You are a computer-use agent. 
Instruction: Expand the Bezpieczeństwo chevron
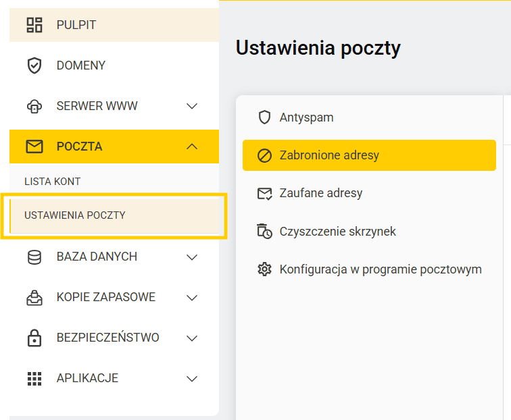192,338
